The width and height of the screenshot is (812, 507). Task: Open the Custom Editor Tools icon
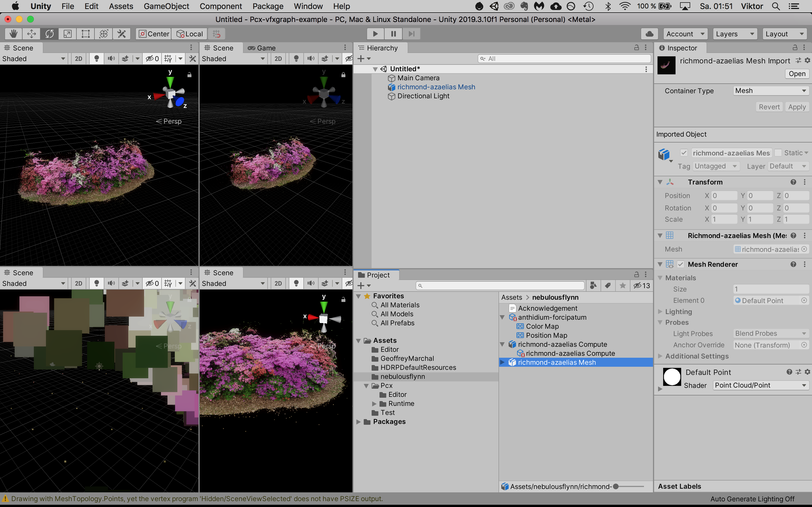tap(122, 34)
